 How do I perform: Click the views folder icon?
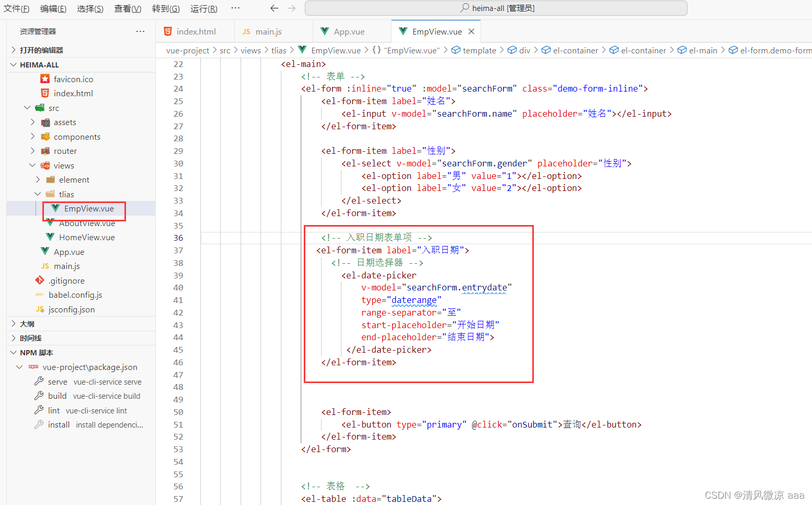coord(45,165)
